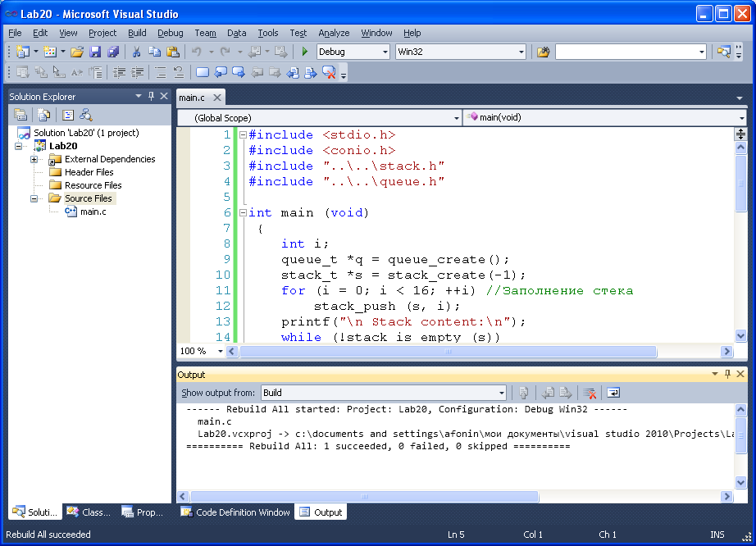Click the Find combo box input field
This screenshot has height=546, width=756.
[626, 52]
